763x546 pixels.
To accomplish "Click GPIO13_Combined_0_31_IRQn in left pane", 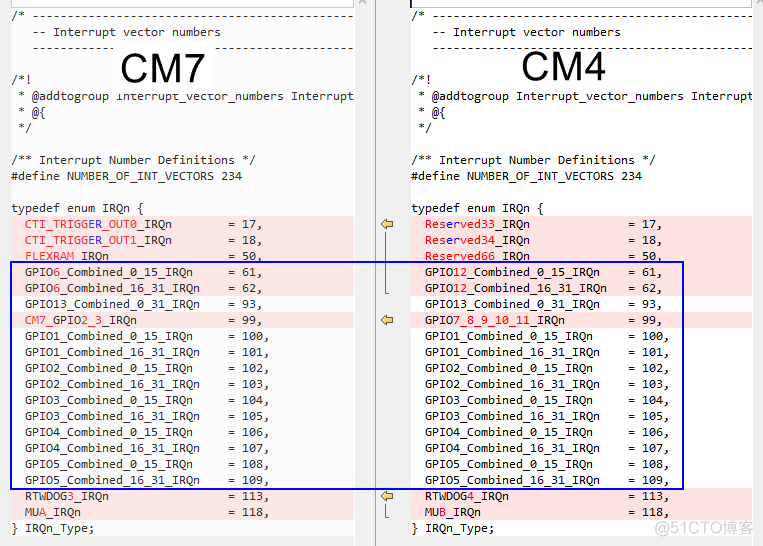I will coord(112,304).
